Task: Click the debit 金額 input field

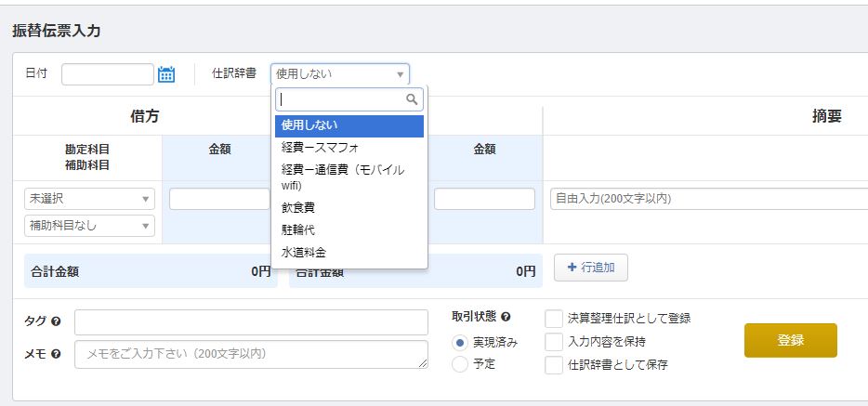Action: point(219,199)
